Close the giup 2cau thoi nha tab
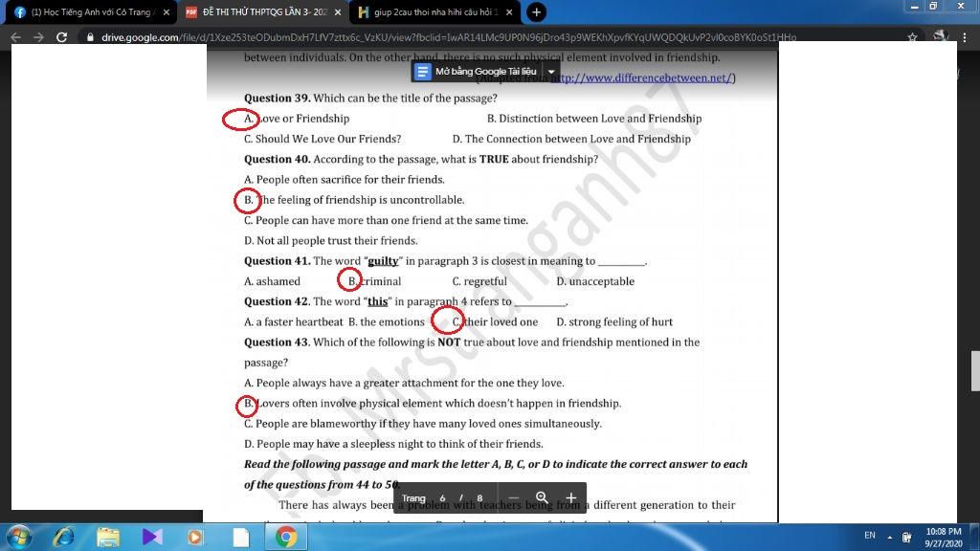This screenshot has height=551, width=980. pyautogui.click(x=509, y=11)
